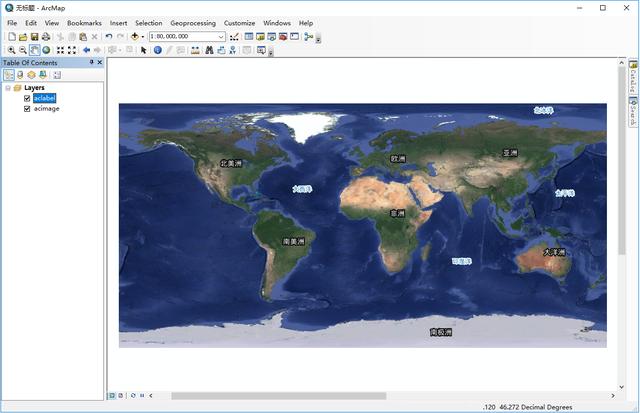Select the acimage layer name

(47, 109)
